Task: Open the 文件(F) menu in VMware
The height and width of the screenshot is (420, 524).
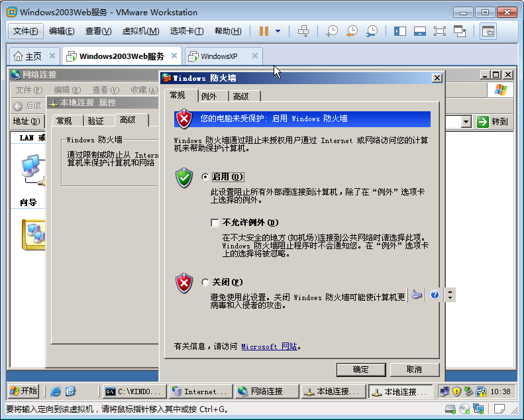Action: [x=25, y=31]
